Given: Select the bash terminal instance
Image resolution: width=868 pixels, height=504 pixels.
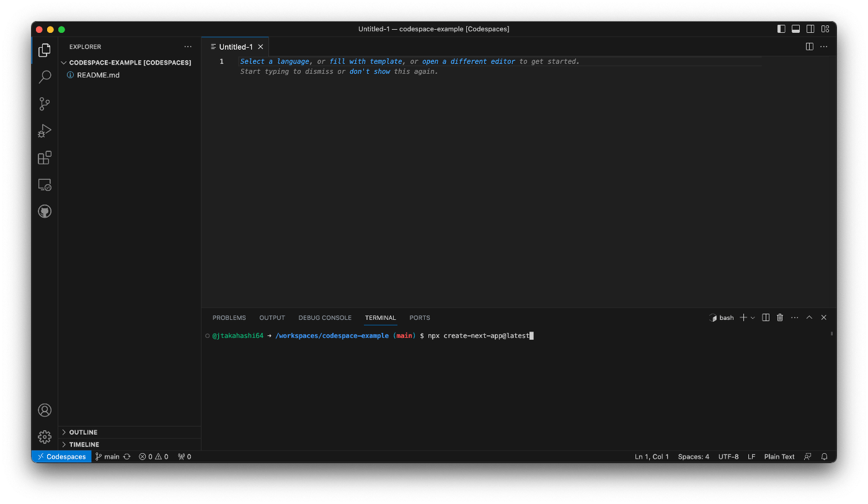Looking at the screenshot, I should (722, 317).
